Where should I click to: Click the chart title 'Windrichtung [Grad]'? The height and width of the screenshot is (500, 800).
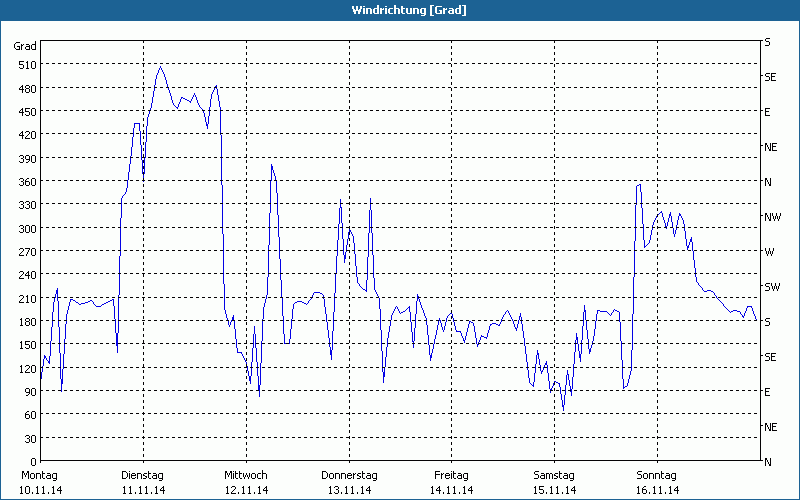pyautogui.click(x=409, y=10)
